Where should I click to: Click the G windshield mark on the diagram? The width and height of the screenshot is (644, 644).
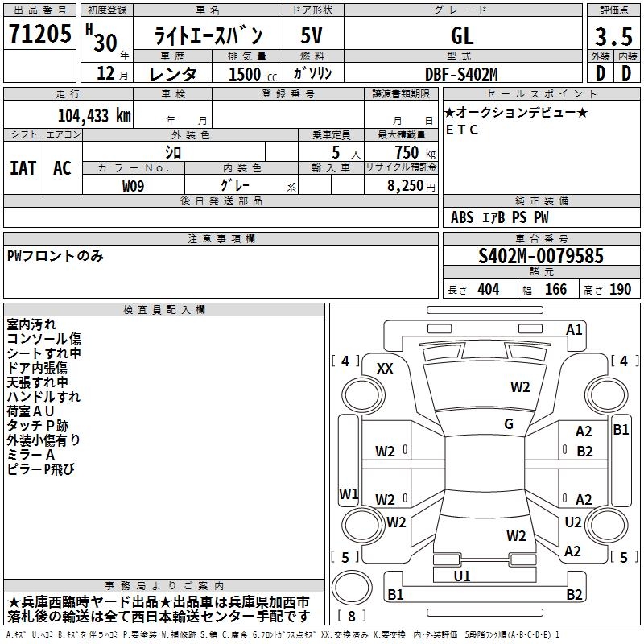(509, 424)
